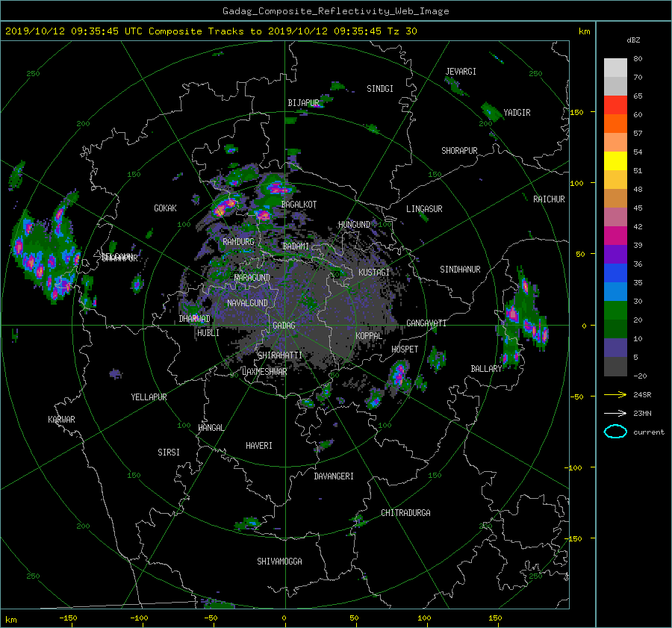The image size is (672, 628).
Task: Click the storm cell just west of HOSPET
Action: pyautogui.click(x=399, y=373)
